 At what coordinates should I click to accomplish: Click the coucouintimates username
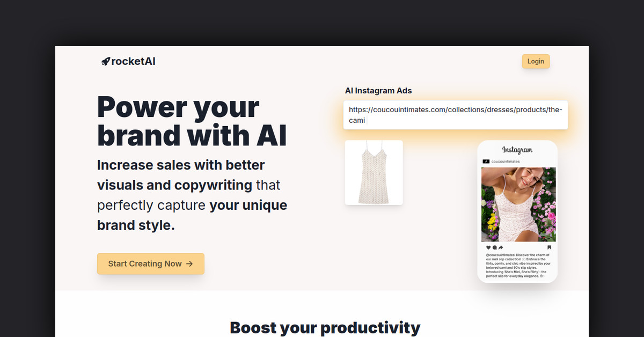(x=506, y=162)
